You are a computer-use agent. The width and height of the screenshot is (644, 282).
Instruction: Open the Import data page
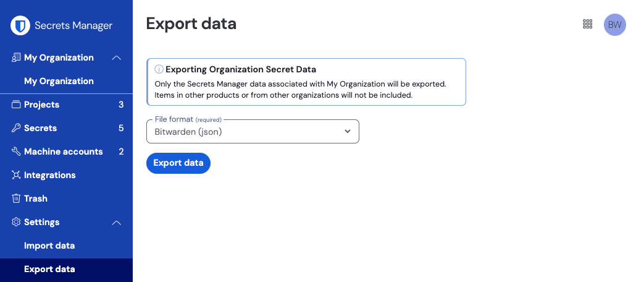coord(49,246)
